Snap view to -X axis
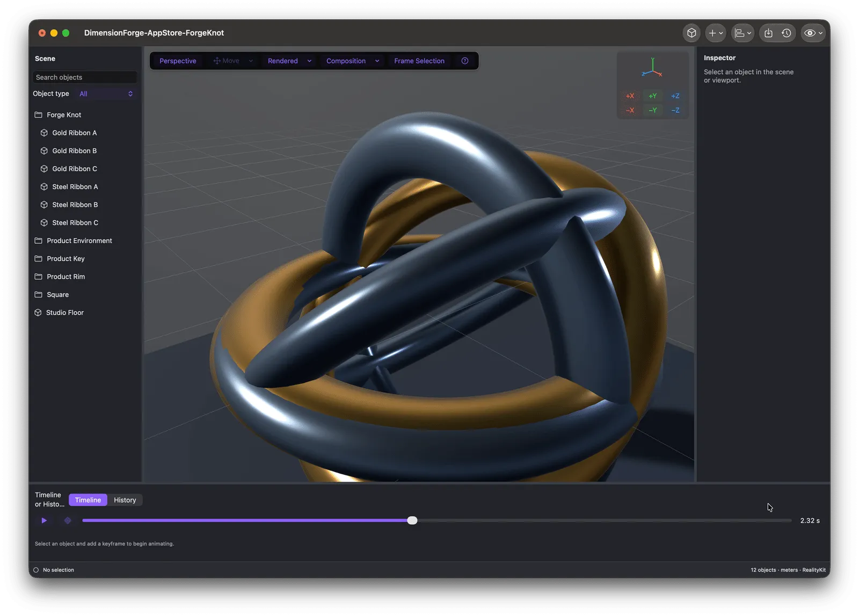The image size is (859, 616). tap(630, 110)
